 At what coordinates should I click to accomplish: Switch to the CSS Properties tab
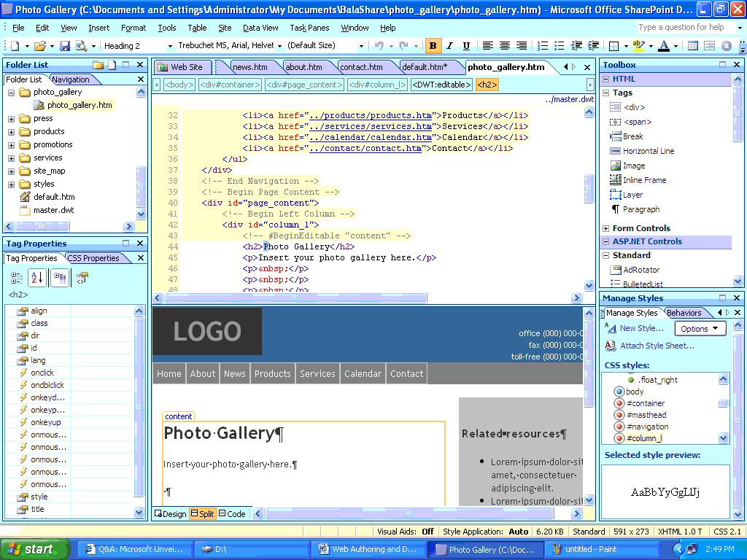click(x=93, y=258)
